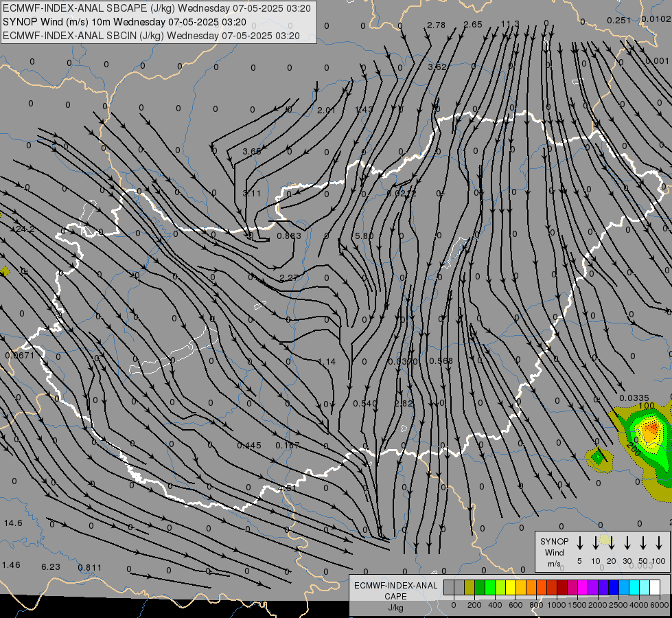Click the 2.65 value on the map

coord(473,25)
